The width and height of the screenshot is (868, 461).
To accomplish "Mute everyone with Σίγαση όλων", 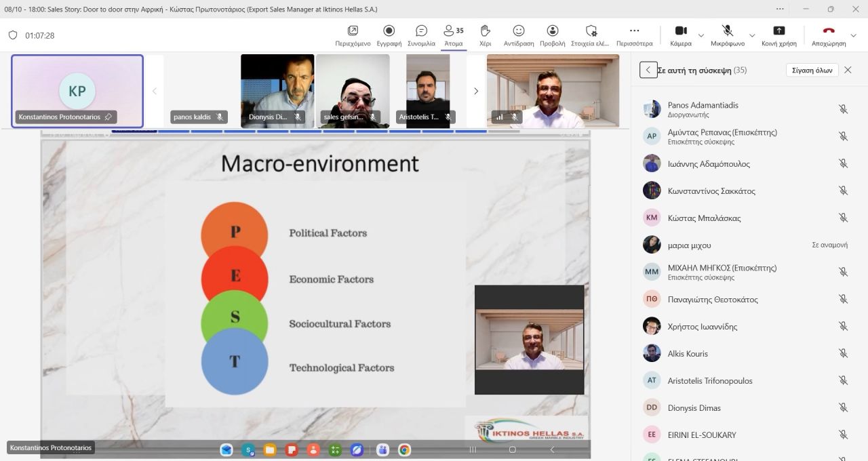I will click(812, 70).
